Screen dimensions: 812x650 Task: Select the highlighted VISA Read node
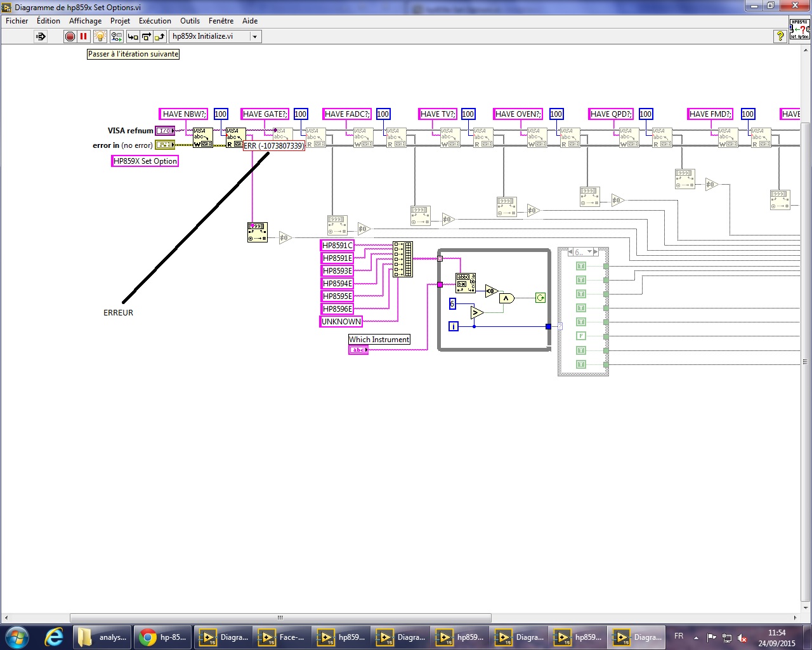(x=235, y=138)
